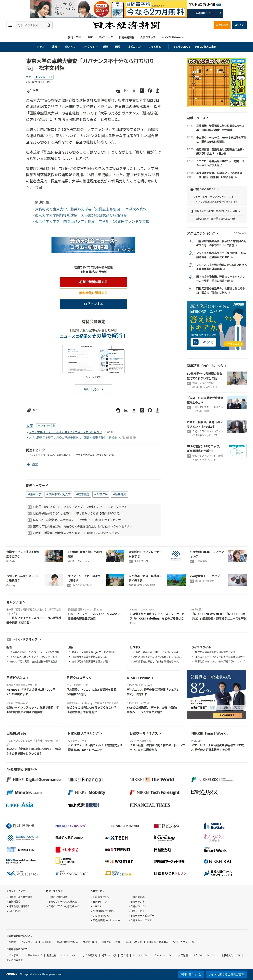Viewport: 253px width, 980px height.
Task: Open the Go board advertisement thumbnail
Action: coord(217,83)
